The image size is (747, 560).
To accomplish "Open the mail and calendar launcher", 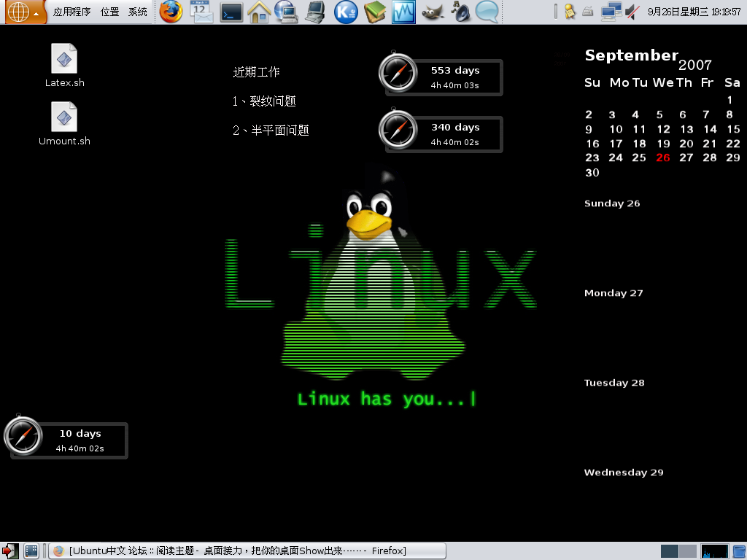I will [x=201, y=12].
